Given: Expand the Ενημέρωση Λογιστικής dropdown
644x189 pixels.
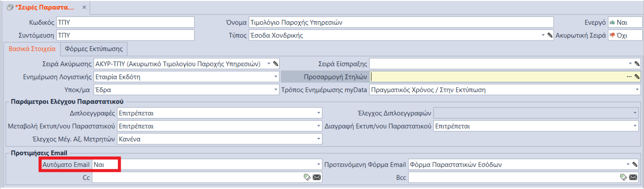Looking at the screenshot, I should click(x=276, y=77).
